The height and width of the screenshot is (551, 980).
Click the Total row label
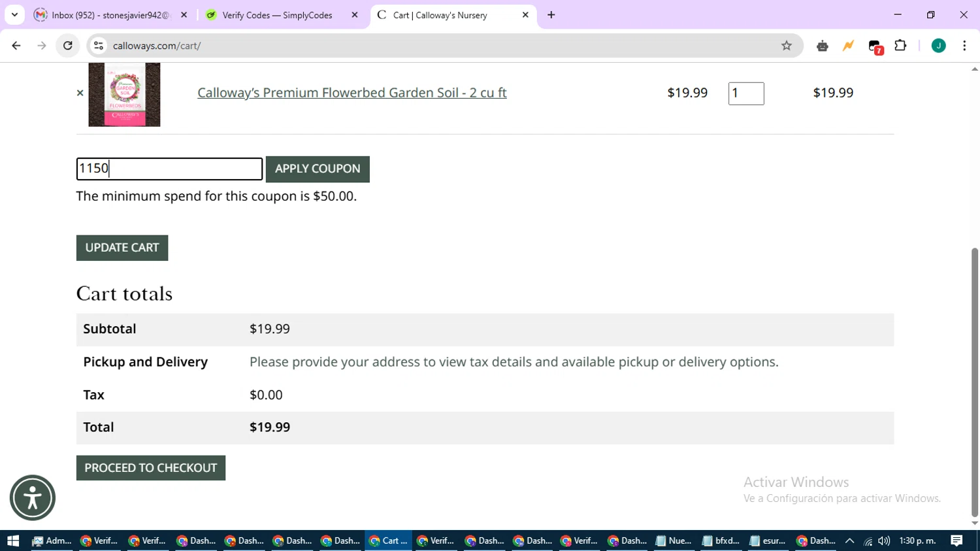click(x=99, y=427)
